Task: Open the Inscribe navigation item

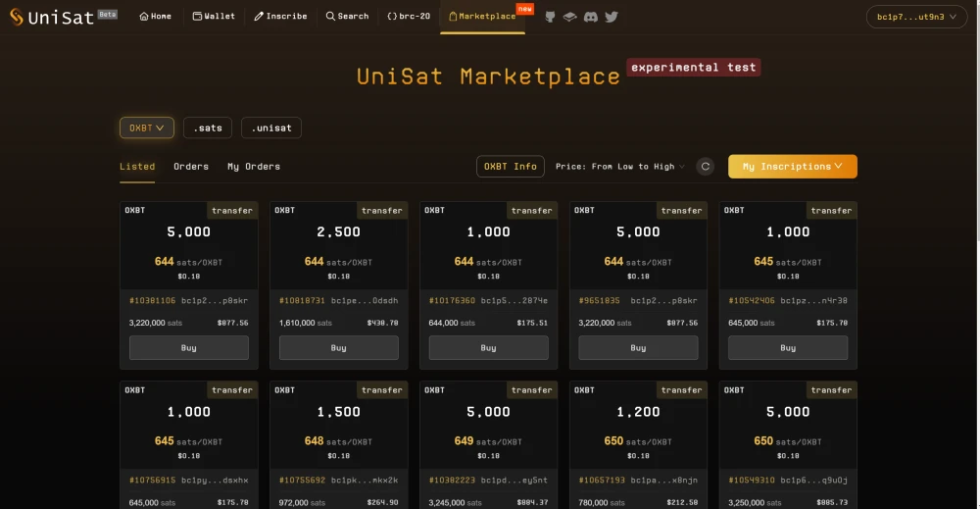Action: point(280,17)
